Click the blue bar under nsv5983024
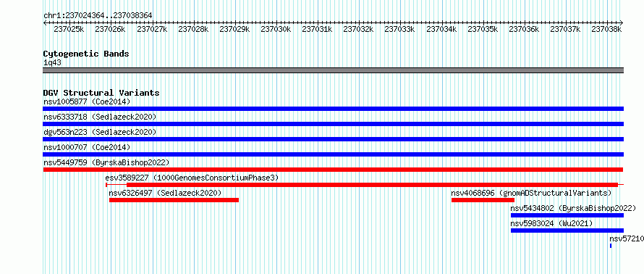Viewport: 644px width, 274px height. pos(567,231)
